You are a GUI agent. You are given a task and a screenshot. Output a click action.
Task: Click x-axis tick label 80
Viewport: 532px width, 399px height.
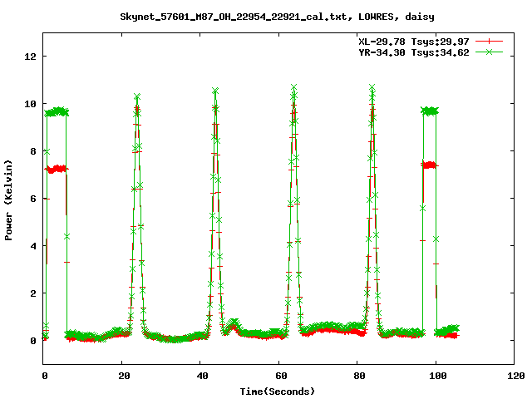pos(360,376)
